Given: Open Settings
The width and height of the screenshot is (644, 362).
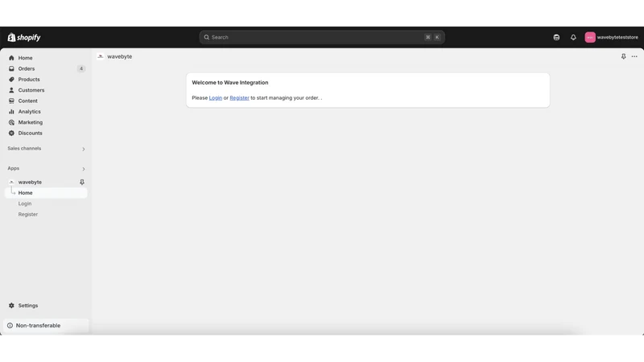Looking at the screenshot, I should (x=28, y=306).
